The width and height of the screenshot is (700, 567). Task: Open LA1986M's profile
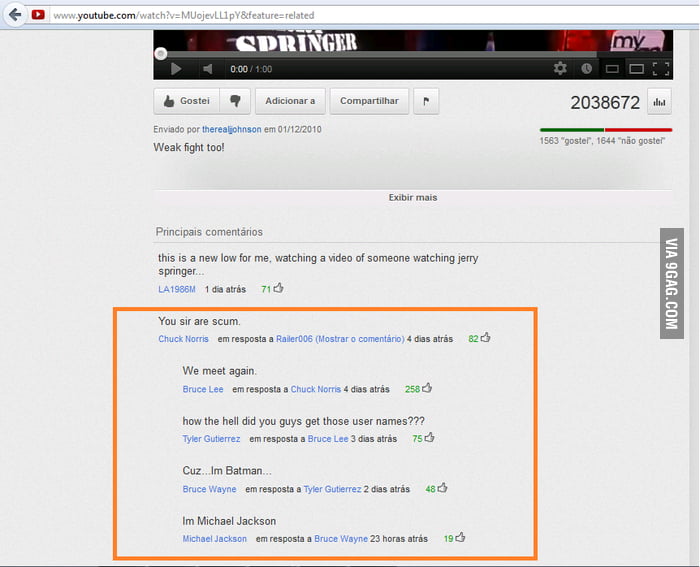(177, 289)
